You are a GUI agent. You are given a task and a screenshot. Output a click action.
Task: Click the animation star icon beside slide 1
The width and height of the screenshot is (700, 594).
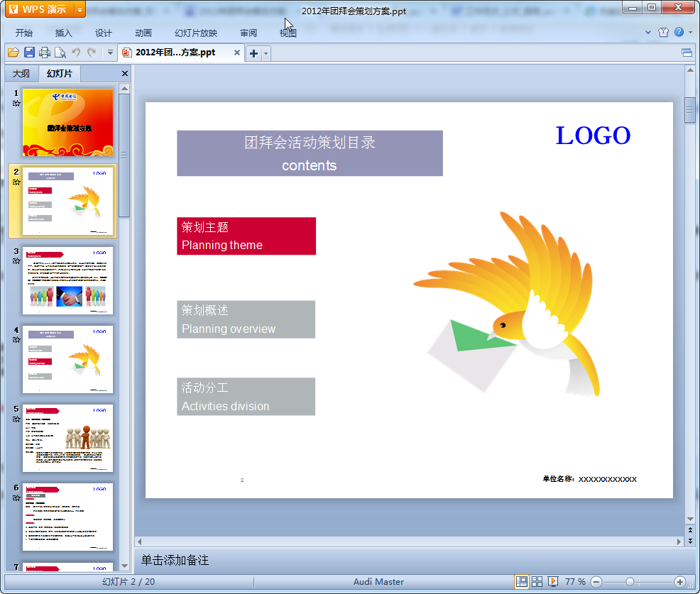point(16,104)
